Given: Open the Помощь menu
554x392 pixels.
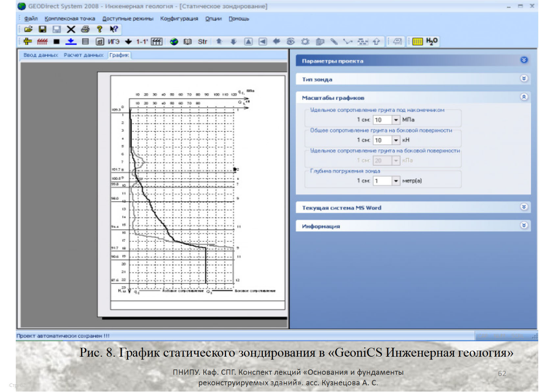Looking at the screenshot, I should pyautogui.click(x=239, y=19).
